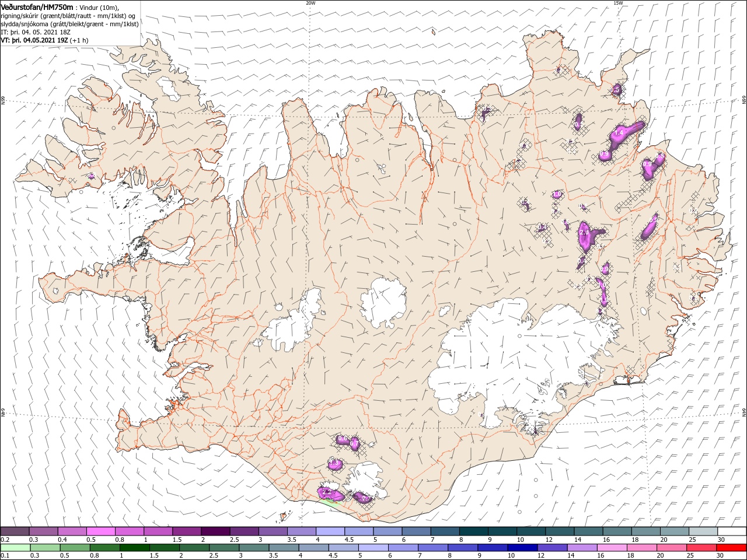Click the white swatch after the upper 30

click(x=733, y=531)
